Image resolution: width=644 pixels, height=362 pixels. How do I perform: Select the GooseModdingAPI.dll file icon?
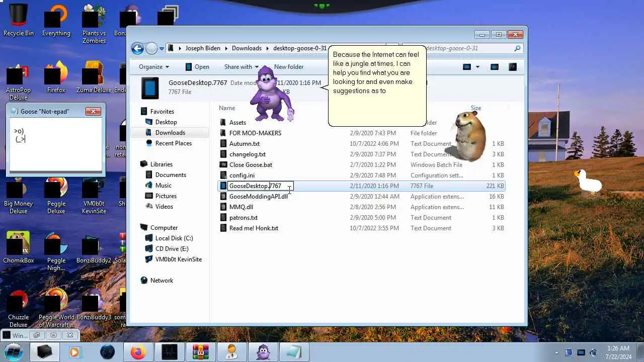click(223, 197)
